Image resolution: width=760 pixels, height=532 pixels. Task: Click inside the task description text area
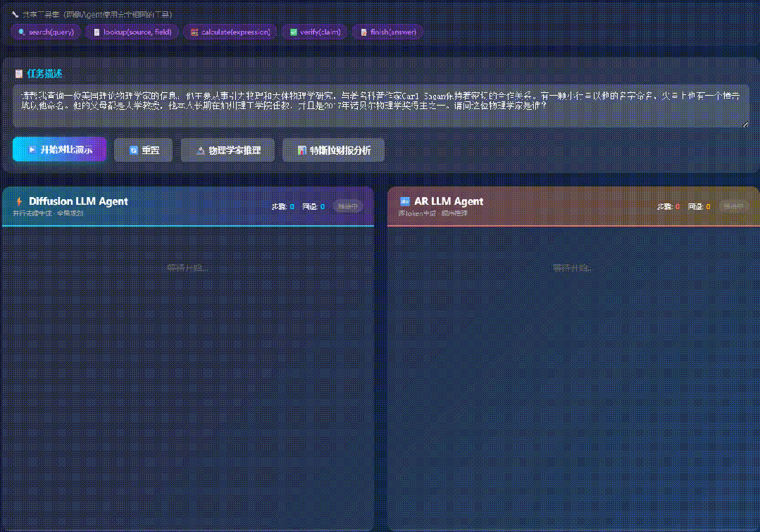click(x=380, y=106)
